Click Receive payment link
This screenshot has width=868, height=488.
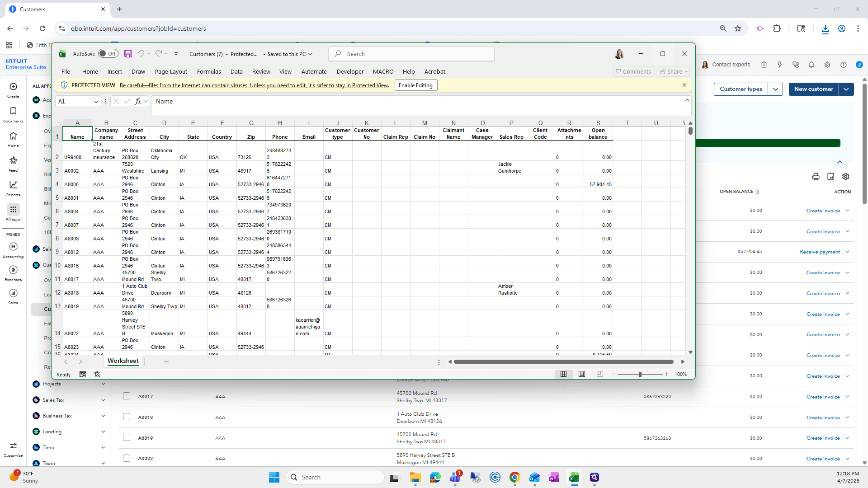pos(820,252)
